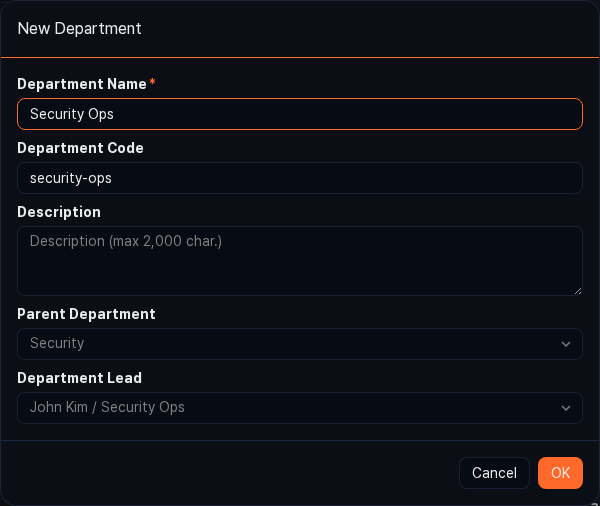Screen dimensions: 600x506
Task: Click the Description textarea resize handle
Action: 577,290
